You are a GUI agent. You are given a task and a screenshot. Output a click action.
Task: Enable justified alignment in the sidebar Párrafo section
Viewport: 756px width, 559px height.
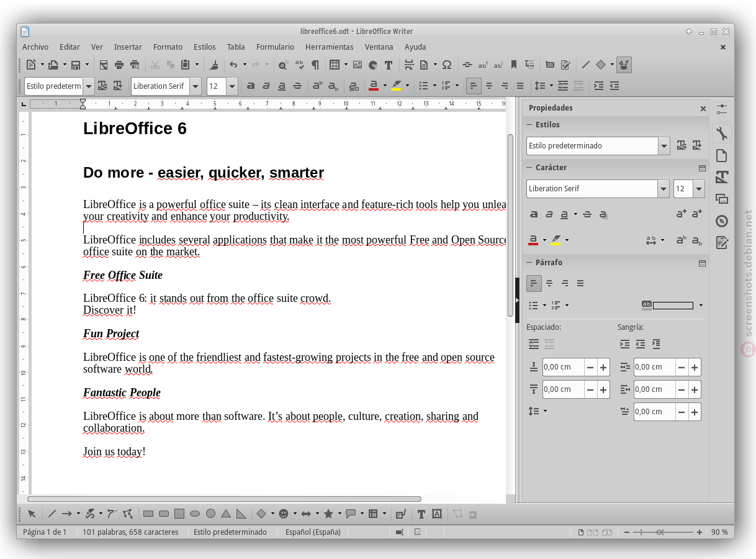click(580, 283)
